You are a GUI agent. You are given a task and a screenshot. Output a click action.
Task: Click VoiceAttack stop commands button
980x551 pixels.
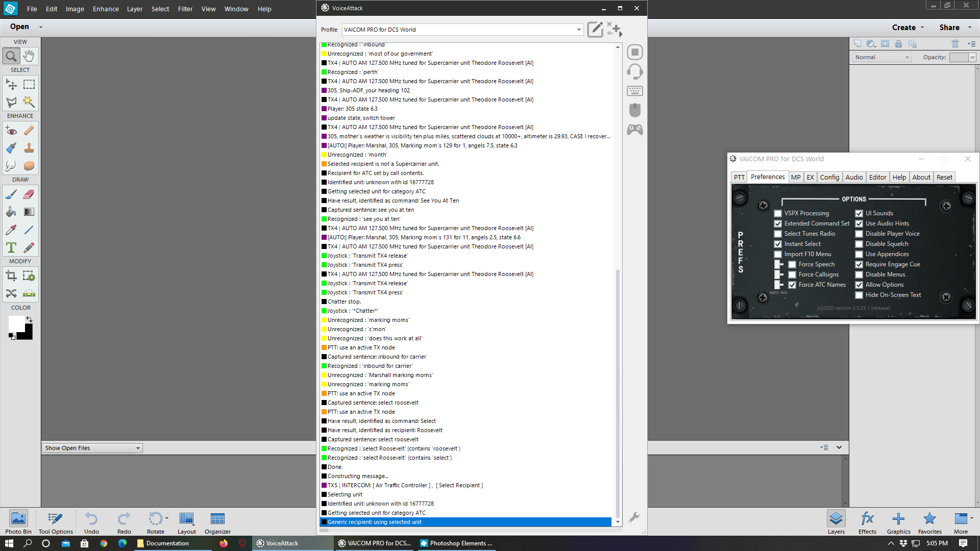coord(635,52)
